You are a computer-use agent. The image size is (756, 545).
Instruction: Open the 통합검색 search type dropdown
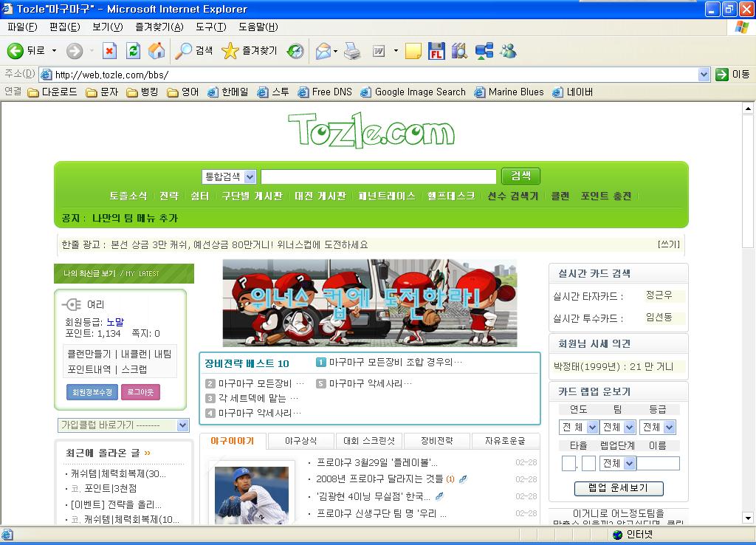(229, 176)
